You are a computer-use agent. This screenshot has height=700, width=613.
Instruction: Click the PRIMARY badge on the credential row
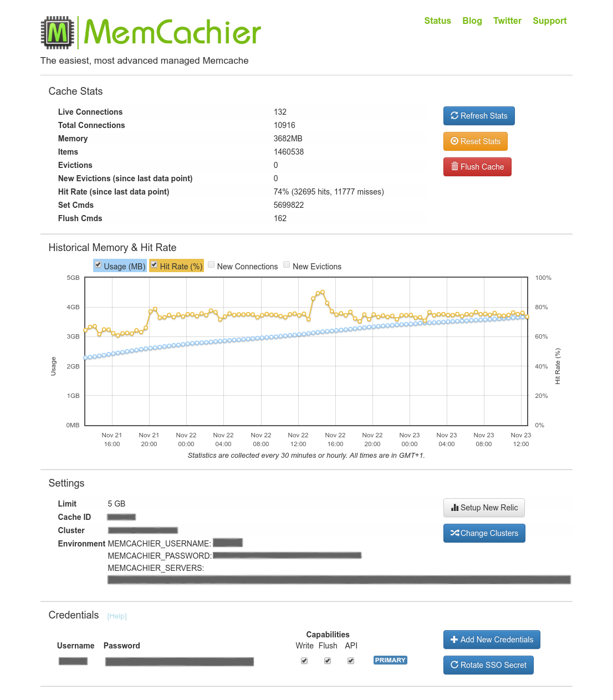tap(390, 660)
